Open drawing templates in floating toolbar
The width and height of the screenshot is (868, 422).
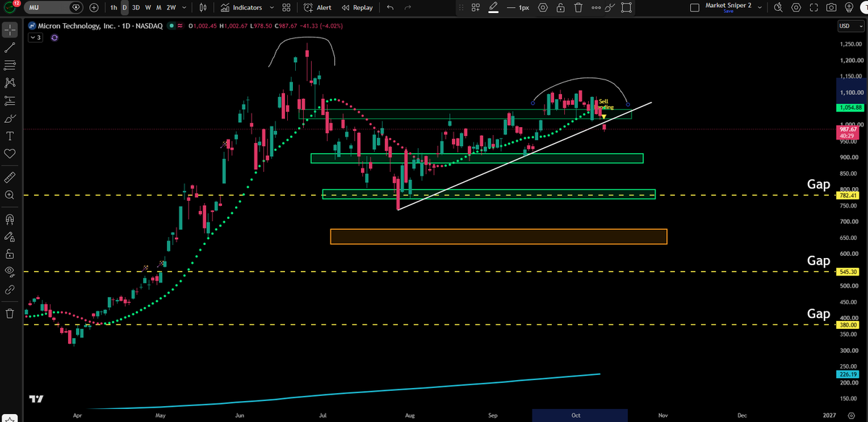pos(476,7)
